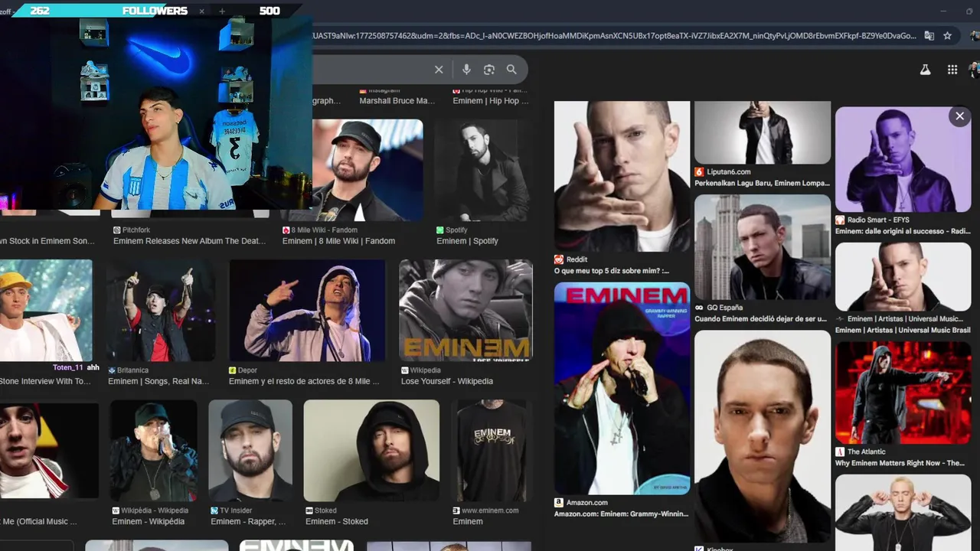Image resolution: width=980 pixels, height=551 pixels.
Task: Open Search Labs flask icon
Action: click(x=925, y=70)
